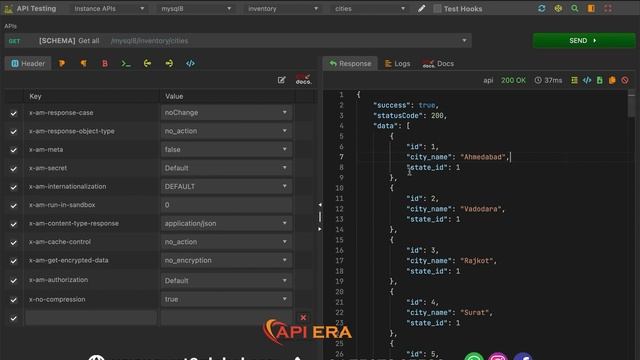640x360 pixels.
Task: Click the empty new header key field
Action: point(91,318)
